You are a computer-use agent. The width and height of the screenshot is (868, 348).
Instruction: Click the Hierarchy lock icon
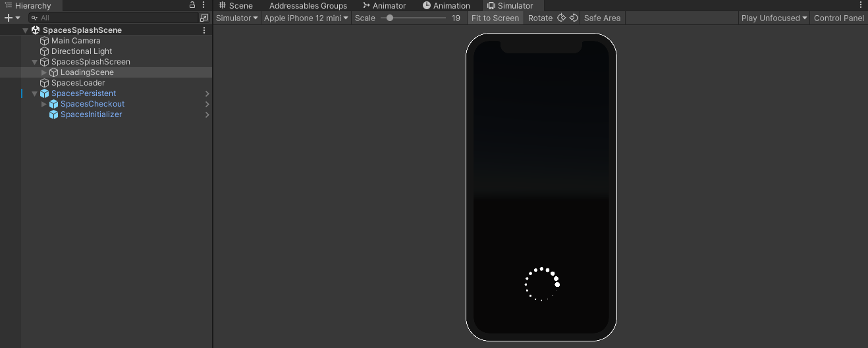pyautogui.click(x=192, y=5)
